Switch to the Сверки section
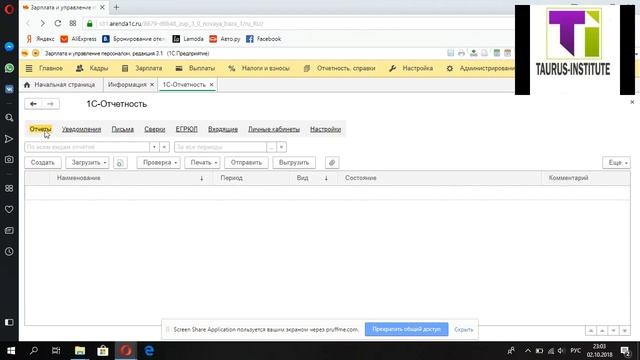This screenshot has width=640, height=360. click(x=155, y=129)
